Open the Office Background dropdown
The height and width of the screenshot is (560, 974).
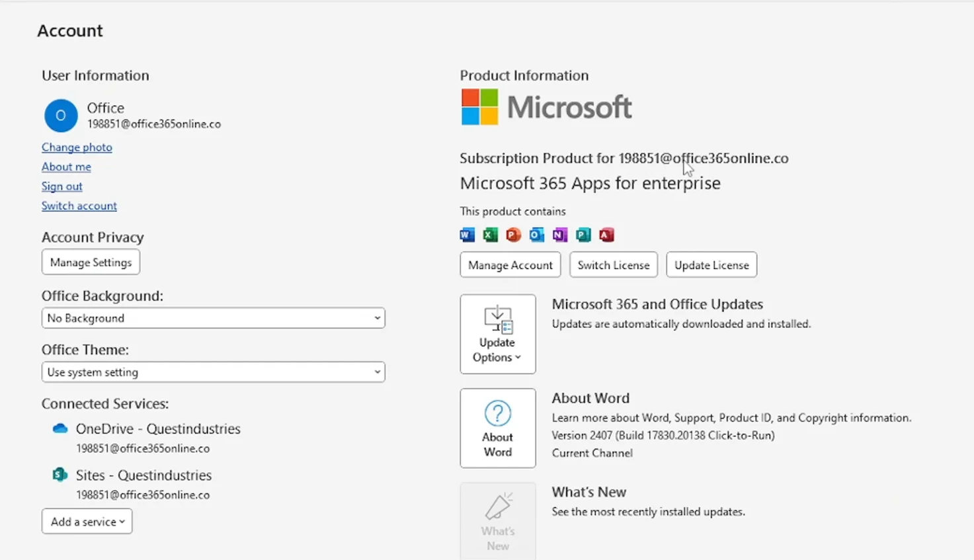[213, 318]
